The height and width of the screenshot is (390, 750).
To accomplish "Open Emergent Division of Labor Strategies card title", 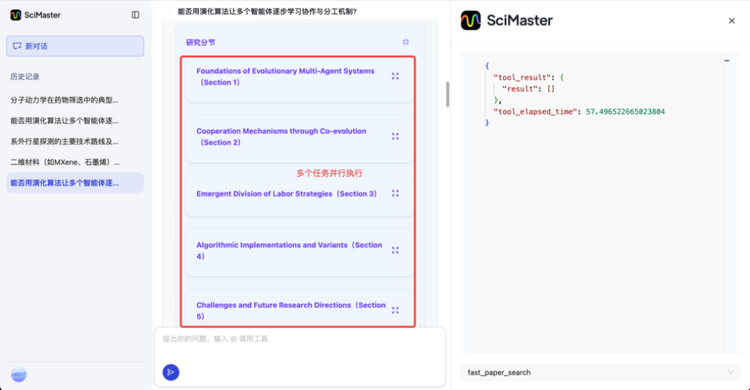I will pyautogui.click(x=287, y=194).
